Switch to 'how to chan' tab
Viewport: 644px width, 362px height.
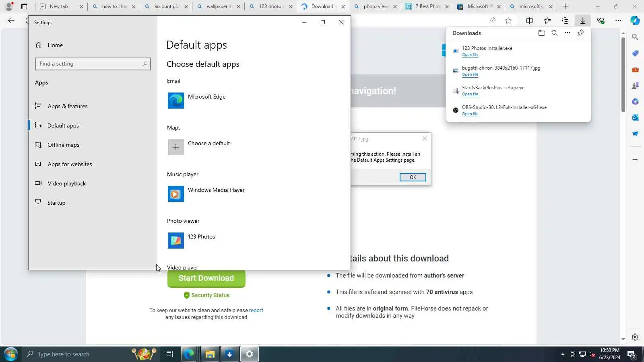point(115,6)
